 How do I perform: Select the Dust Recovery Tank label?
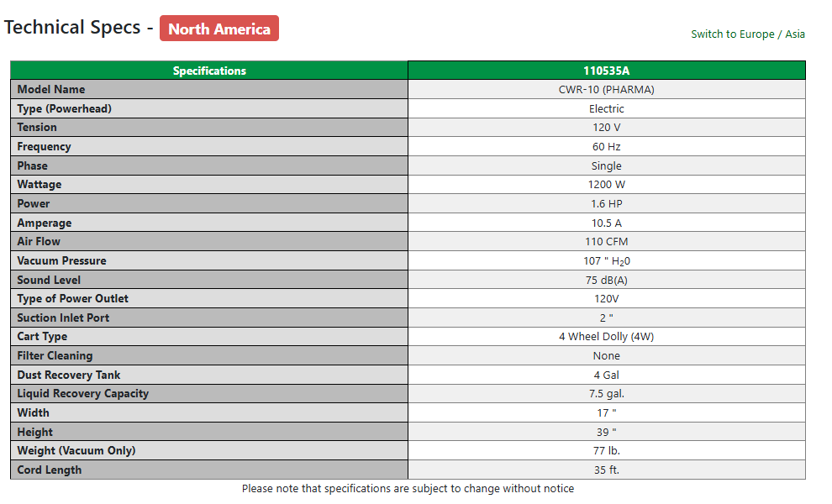pyautogui.click(x=69, y=375)
